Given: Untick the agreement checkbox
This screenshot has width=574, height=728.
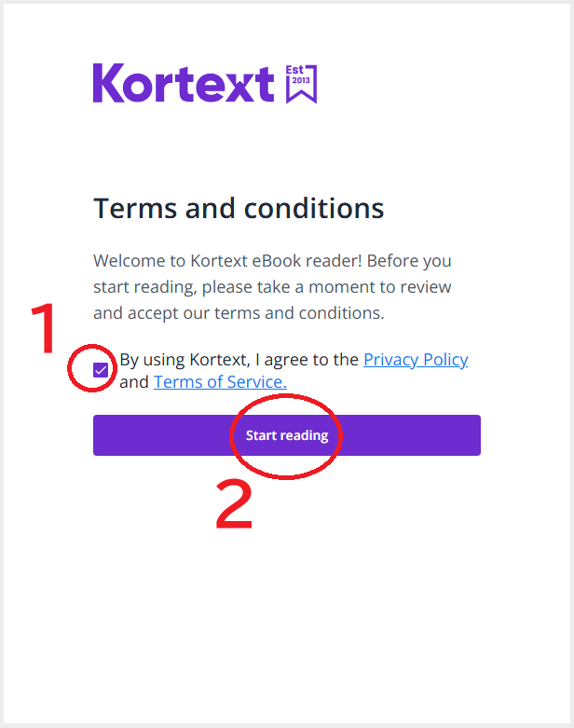Looking at the screenshot, I should (101, 370).
